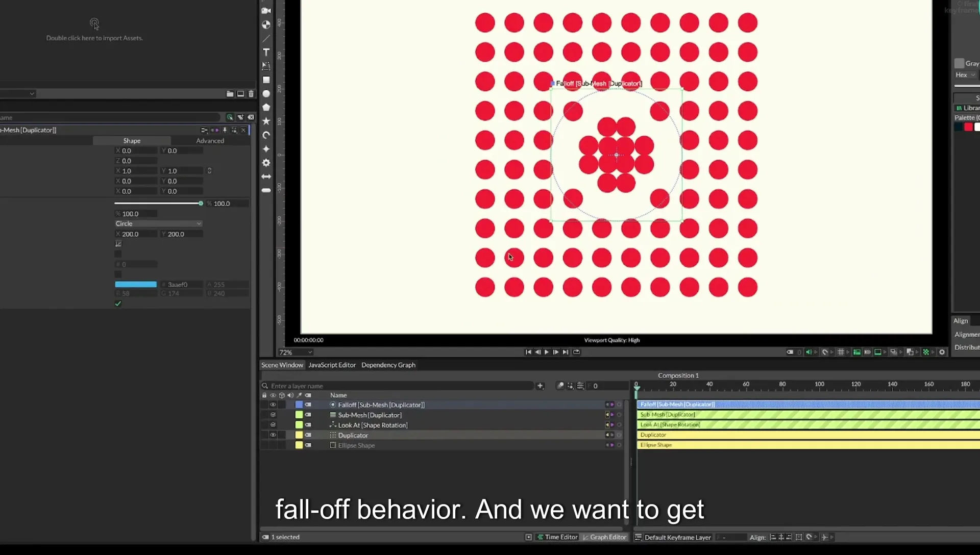Open the Default Keyframe Layer dropdown

click(x=677, y=538)
